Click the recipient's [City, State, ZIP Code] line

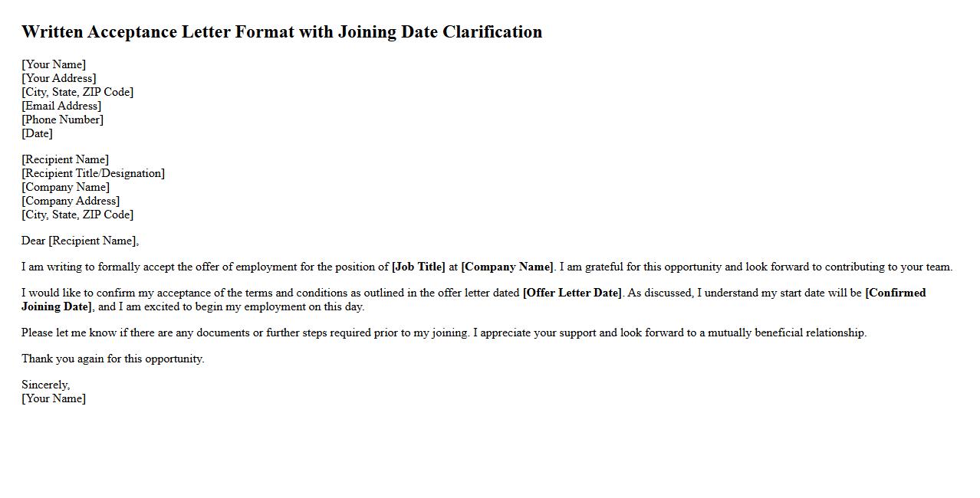(x=77, y=215)
